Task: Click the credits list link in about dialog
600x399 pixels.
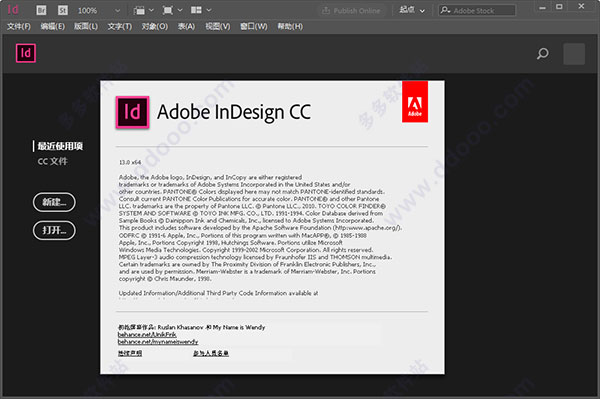Action: tap(211, 353)
